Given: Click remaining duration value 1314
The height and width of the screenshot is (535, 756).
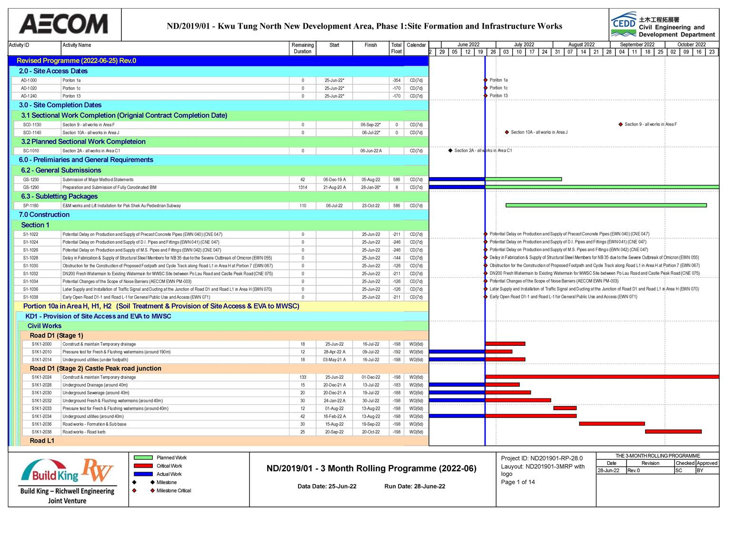Looking at the screenshot, I should click(303, 188).
